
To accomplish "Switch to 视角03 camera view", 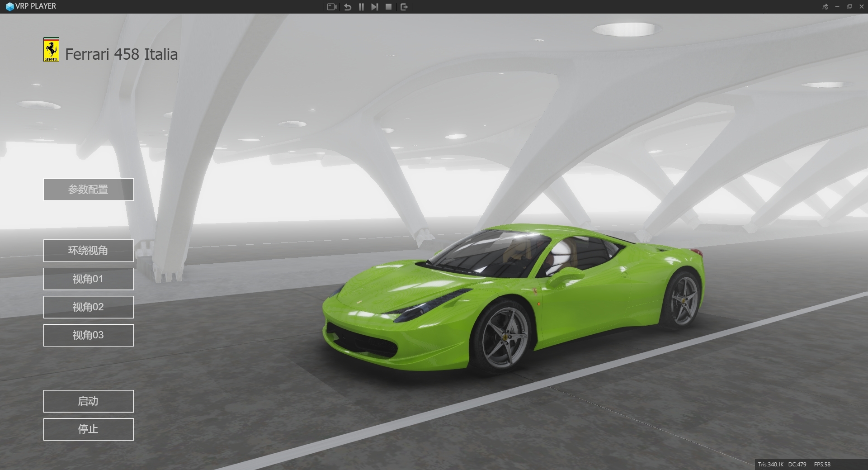I will click(89, 335).
